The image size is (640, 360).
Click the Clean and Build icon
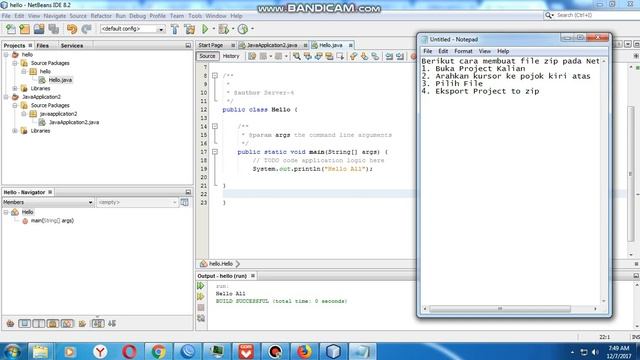(x=189, y=29)
